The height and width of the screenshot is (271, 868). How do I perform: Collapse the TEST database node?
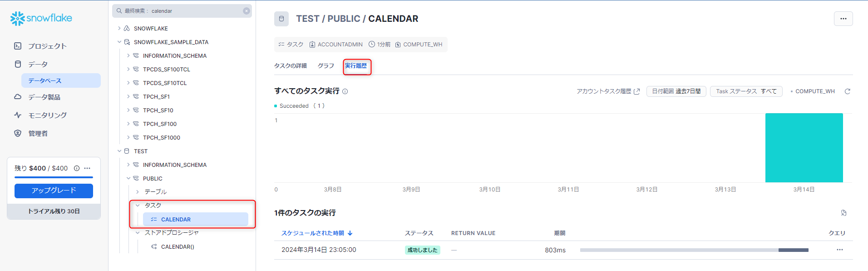click(x=119, y=151)
